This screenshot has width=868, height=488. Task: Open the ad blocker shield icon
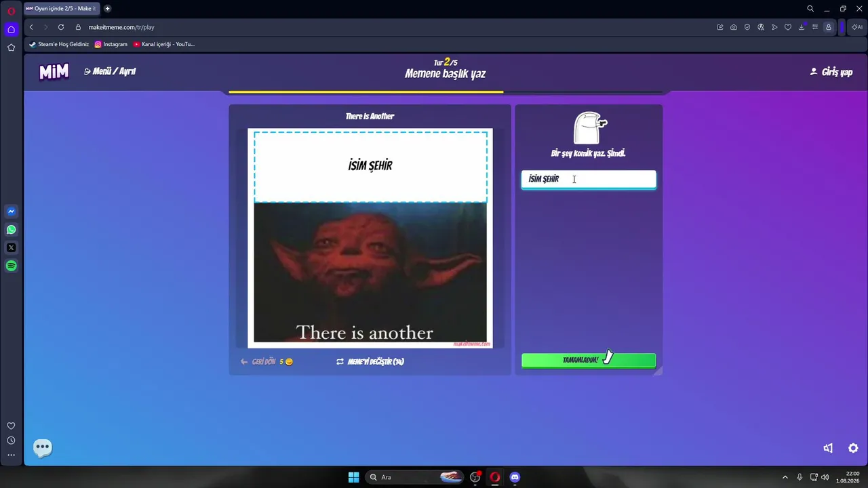pyautogui.click(x=747, y=27)
